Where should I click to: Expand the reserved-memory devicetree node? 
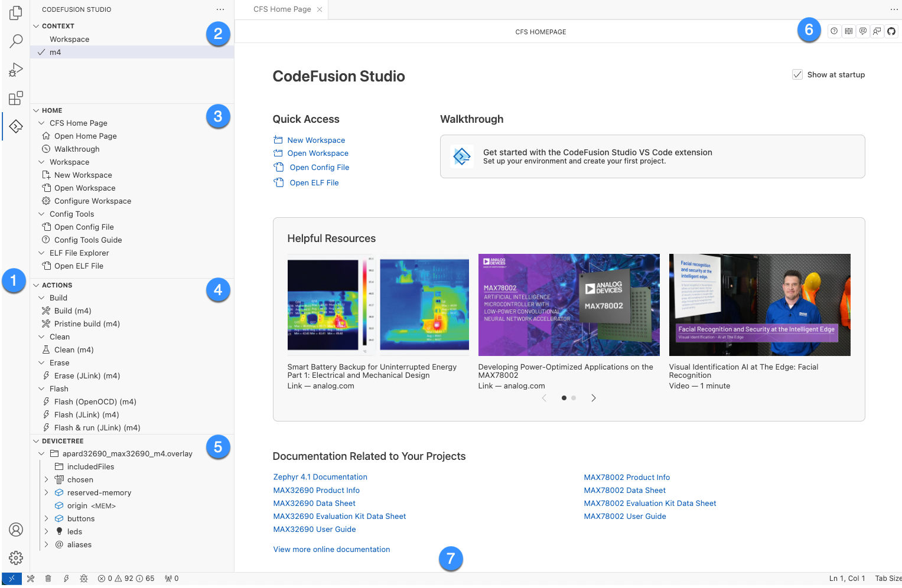tap(46, 492)
